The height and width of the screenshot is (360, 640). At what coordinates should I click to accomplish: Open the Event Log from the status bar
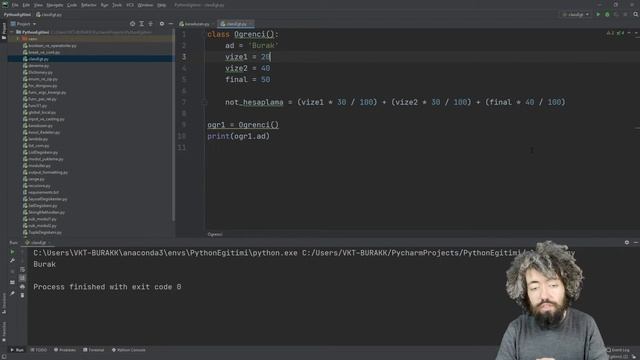(x=618, y=350)
